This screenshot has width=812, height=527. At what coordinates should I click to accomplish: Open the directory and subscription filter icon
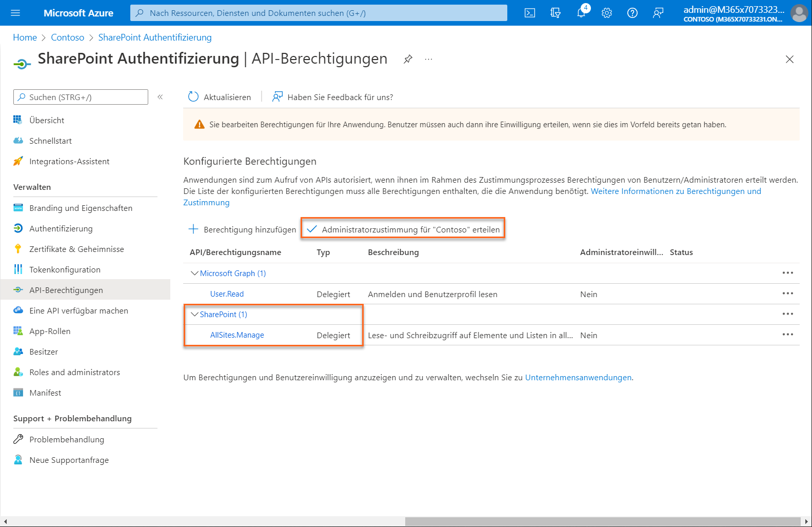(556, 13)
